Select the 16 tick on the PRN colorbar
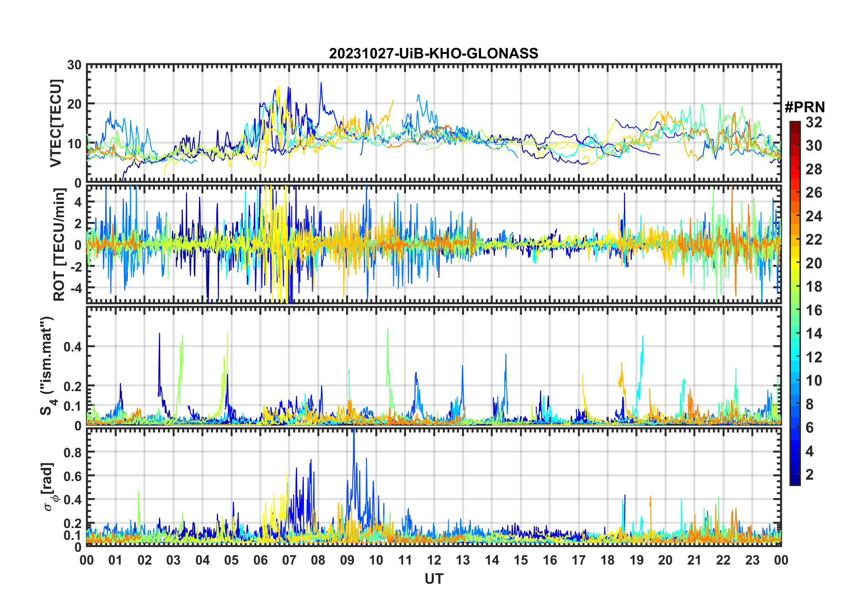 814,310
